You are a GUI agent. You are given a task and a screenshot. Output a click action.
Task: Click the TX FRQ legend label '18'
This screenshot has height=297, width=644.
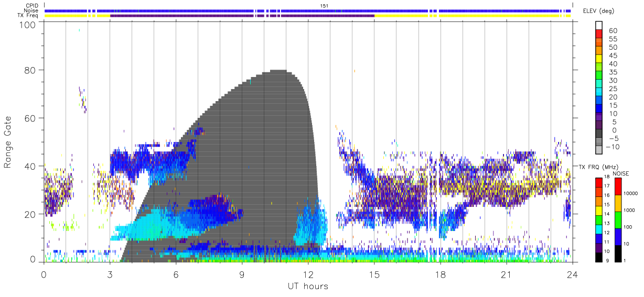[x=607, y=178]
